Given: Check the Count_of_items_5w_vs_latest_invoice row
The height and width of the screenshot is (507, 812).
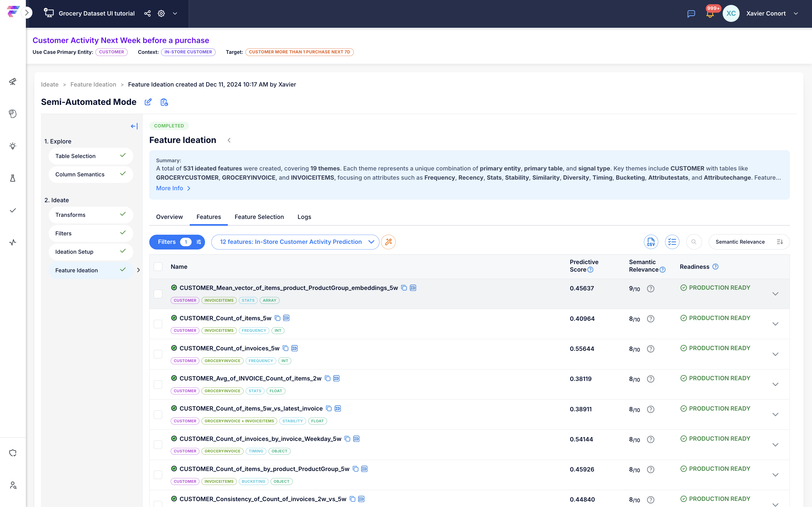Looking at the screenshot, I should tap(158, 414).
